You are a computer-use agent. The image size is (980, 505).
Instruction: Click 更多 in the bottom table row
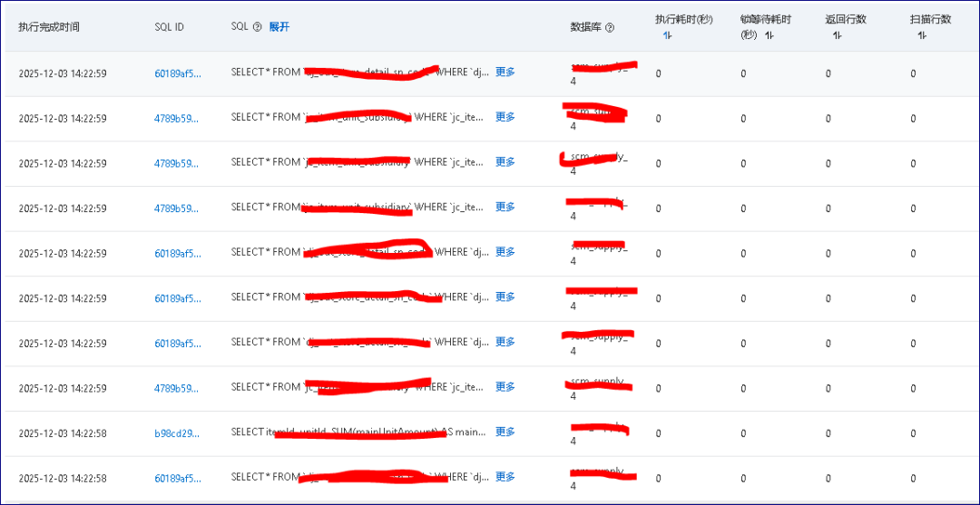tap(505, 476)
